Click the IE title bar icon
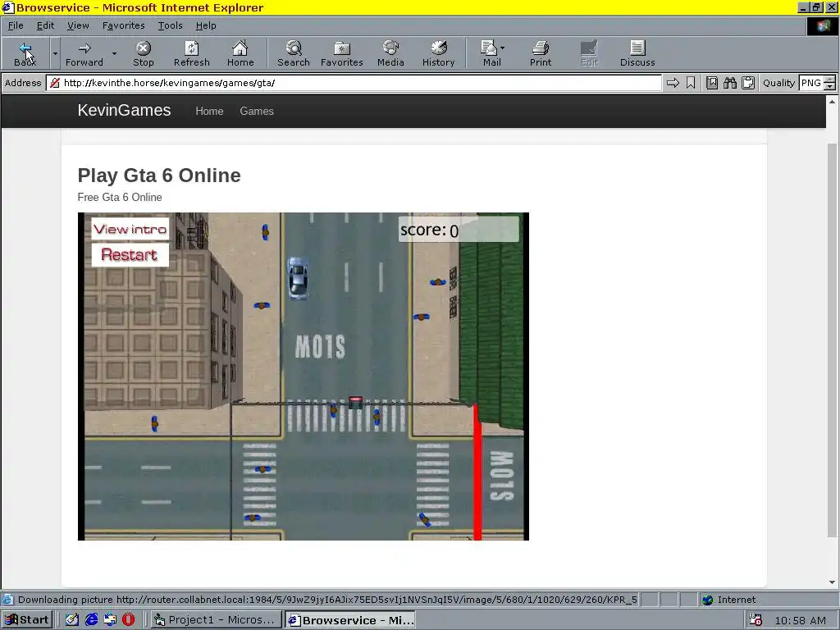This screenshot has width=840, height=630. point(7,7)
